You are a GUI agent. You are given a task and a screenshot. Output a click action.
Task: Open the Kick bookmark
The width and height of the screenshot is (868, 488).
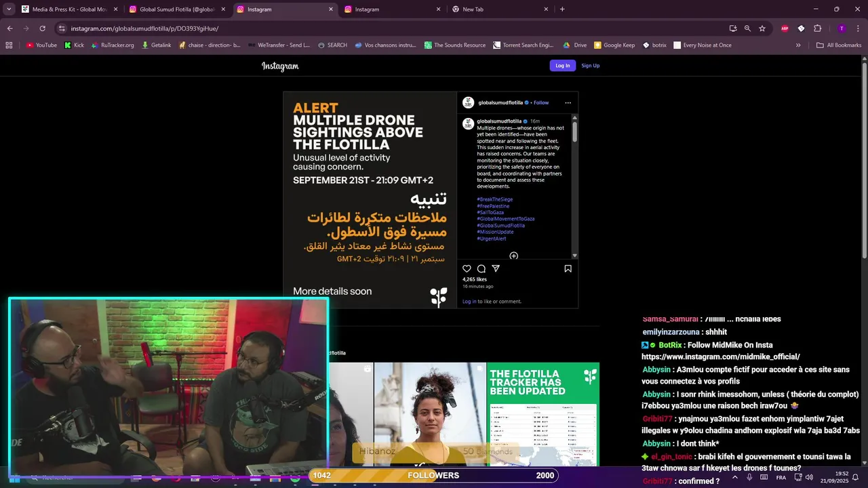pos(74,45)
